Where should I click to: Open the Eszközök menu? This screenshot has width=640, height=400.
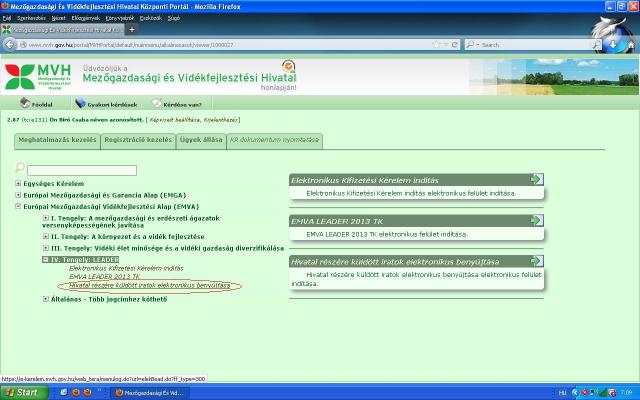[150, 18]
